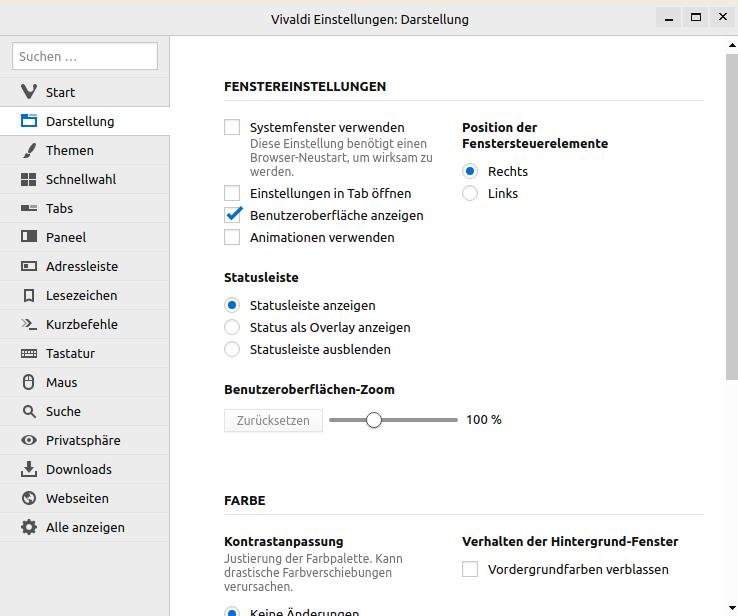Viewport: 738px width, 616px height.
Task: Open Downloads settings section
Action: (85, 469)
